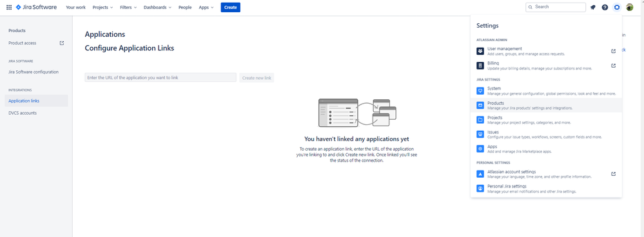Click the Issues settings icon
The height and width of the screenshot is (237, 644).
[480, 135]
